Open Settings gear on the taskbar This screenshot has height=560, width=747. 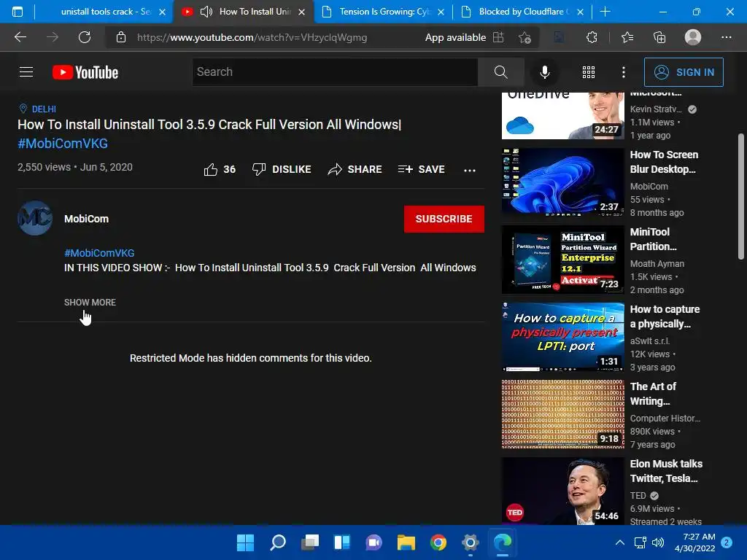[471, 542]
